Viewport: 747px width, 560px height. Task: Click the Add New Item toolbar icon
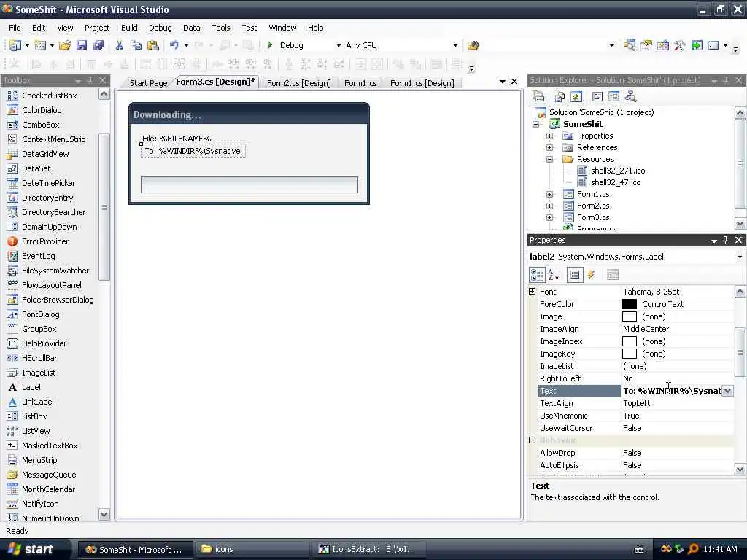(41, 45)
